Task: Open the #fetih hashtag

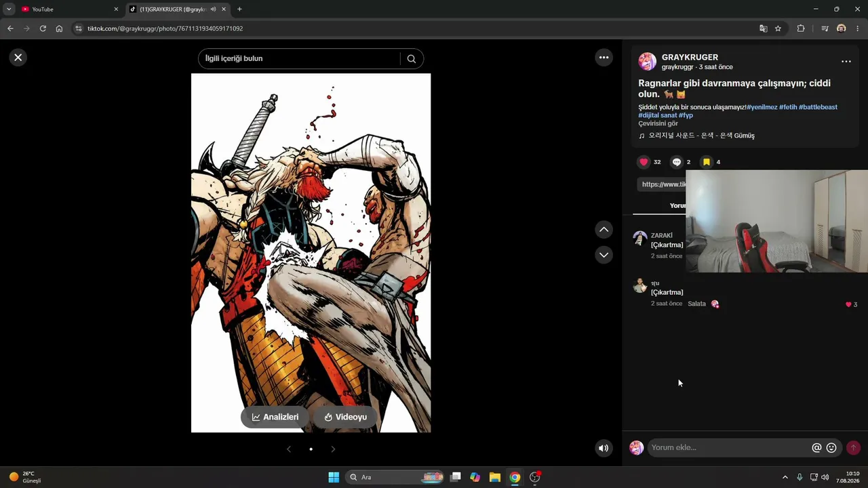Action: 788,107
